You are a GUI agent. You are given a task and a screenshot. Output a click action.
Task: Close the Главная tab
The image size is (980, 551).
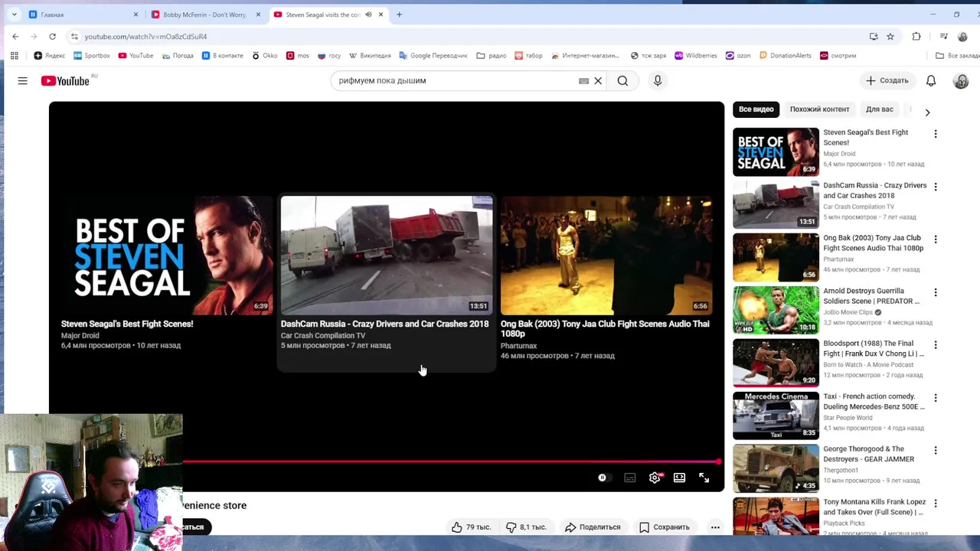(x=136, y=15)
